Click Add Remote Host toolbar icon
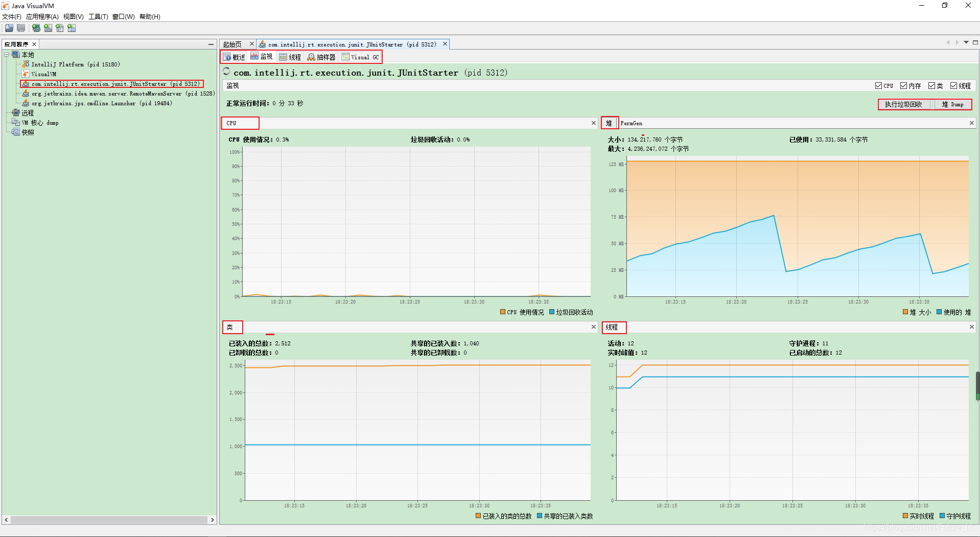The image size is (980, 537). pyautogui.click(x=36, y=28)
